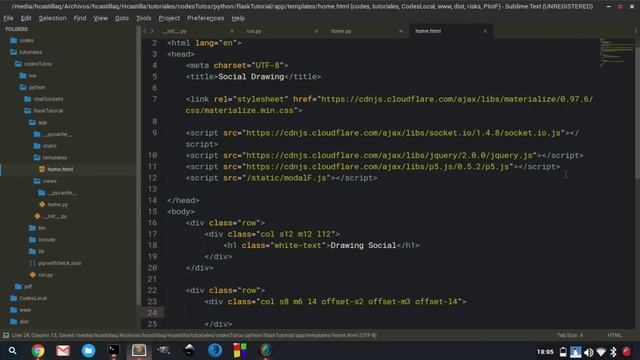640x360 pixels.
Task: Open the Find menu
Action: [x=80, y=18]
